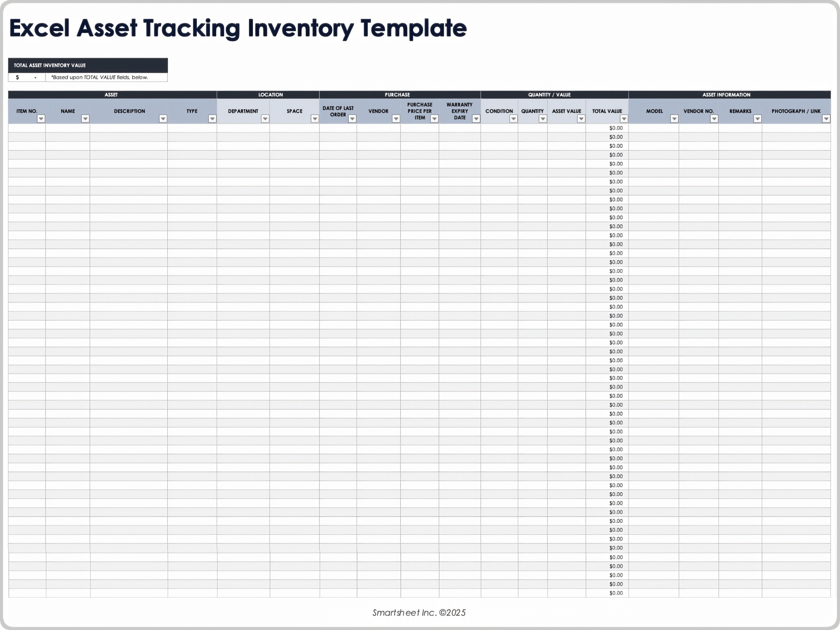Open the TYPE column filter dropdown
840x630 pixels.
point(213,119)
